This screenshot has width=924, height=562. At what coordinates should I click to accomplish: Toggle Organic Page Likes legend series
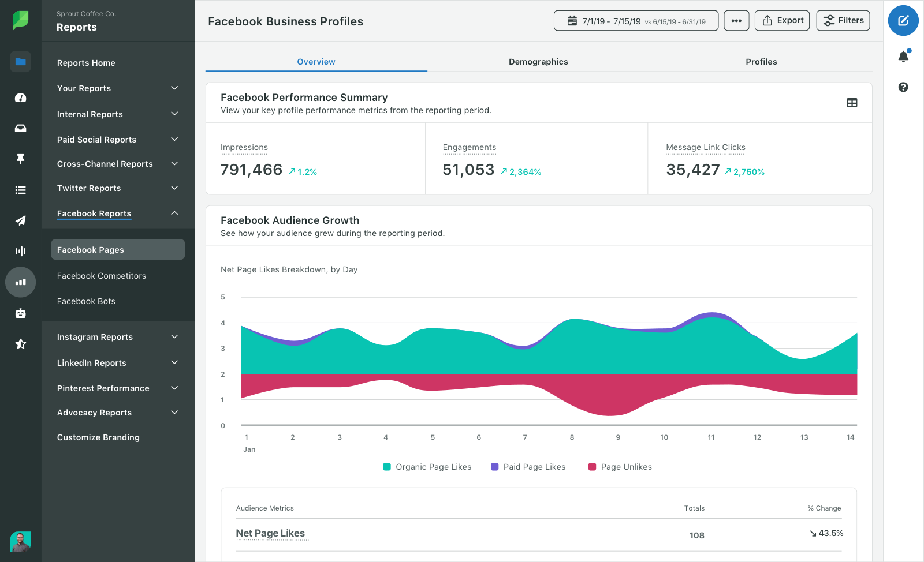coord(427,467)
